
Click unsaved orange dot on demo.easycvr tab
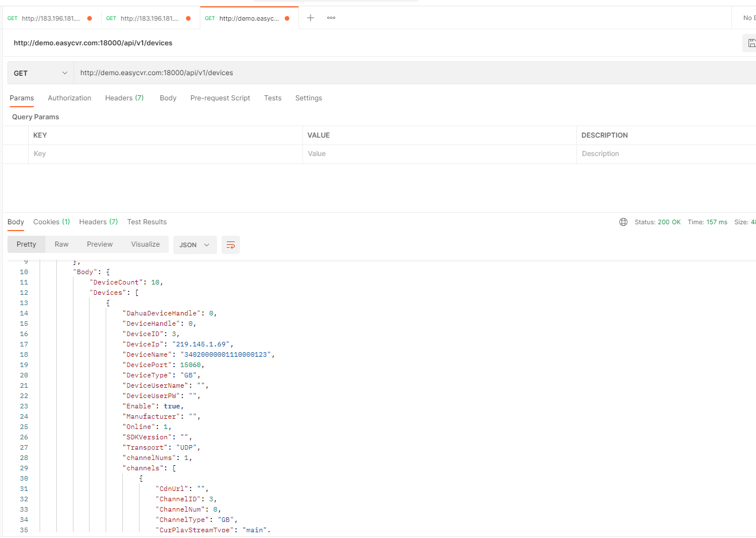287,18
